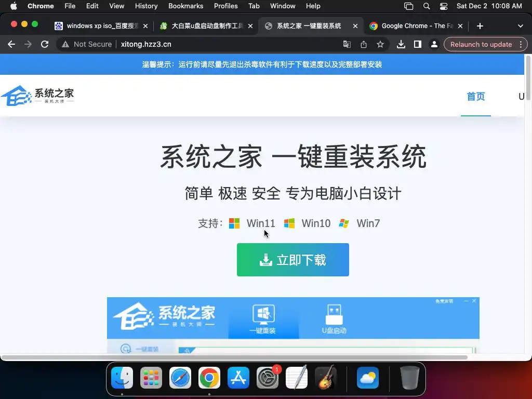
Task: Open Finder from the Dock
Action: (x=122, y=378)
